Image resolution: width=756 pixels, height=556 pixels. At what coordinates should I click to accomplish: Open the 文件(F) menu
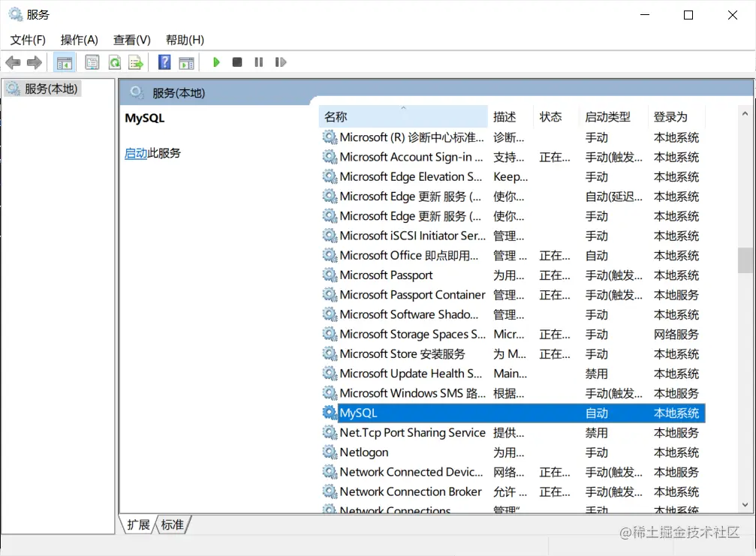click(x=28, y=40)
